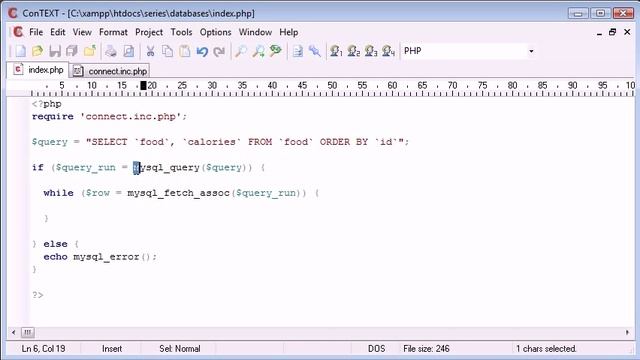Viewport: 640px width, 360px height.
Task: Switch to the index.php tab
Action: tap(38, 70)
